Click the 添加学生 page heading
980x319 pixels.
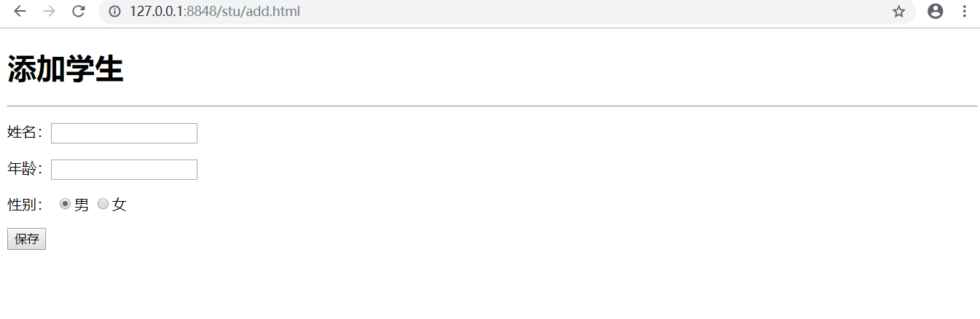pyautogui.click(x=66, y=70)
